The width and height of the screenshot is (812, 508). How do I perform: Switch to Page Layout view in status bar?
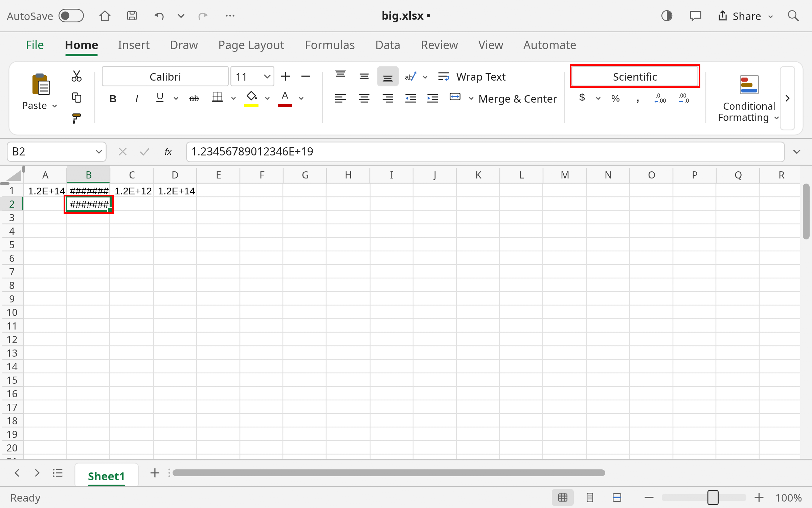coord(590,498)
